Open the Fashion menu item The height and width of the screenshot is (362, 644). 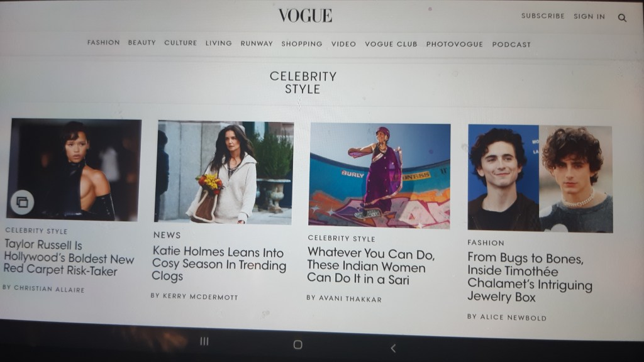click(x=104, y=42)
